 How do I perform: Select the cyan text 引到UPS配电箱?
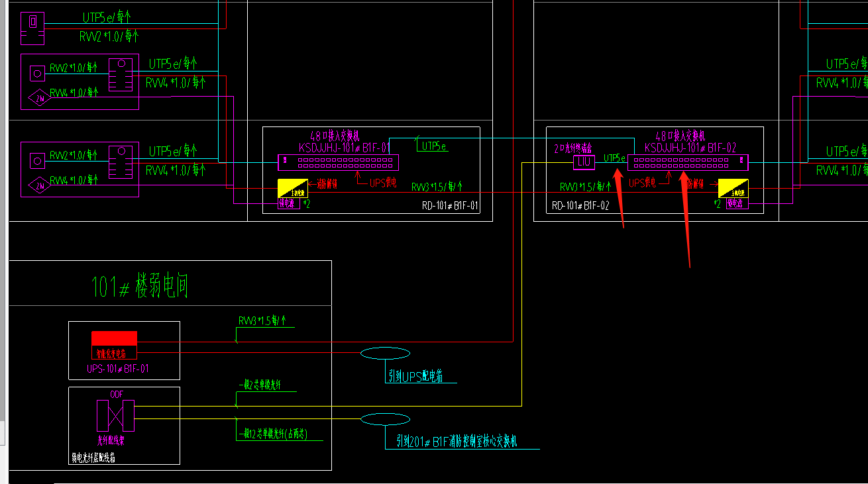pyautogui.click(x=415, y=376)
